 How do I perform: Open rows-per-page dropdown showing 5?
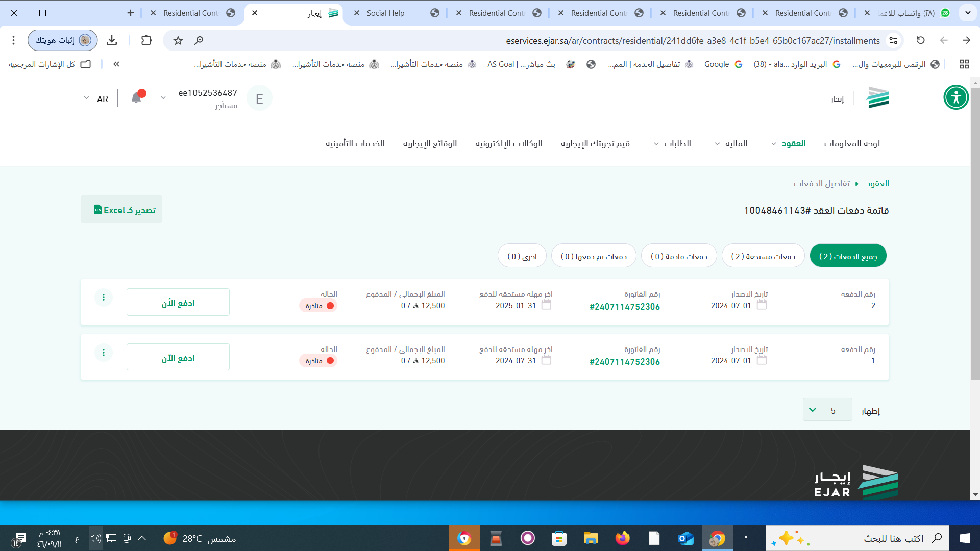point(827,410)
